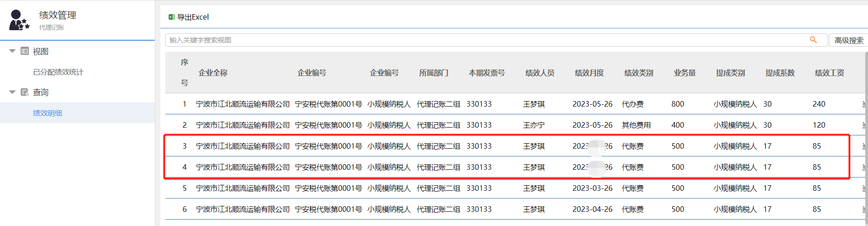
Task: Collapse the 视图 tree section arrow
Action: [x=12, y=51]
